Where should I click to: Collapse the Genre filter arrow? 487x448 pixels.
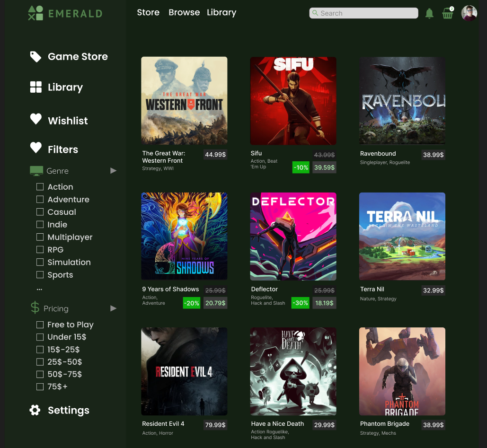[114, 170]
